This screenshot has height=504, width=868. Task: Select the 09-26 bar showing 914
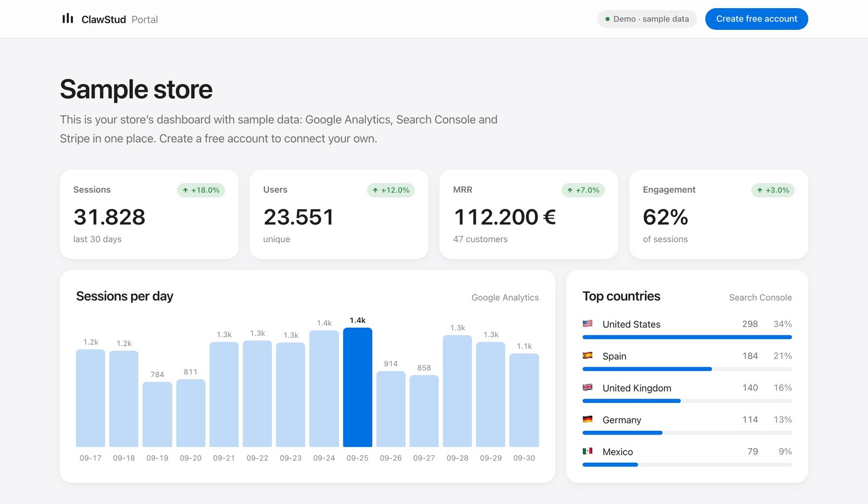click(391, 409)
